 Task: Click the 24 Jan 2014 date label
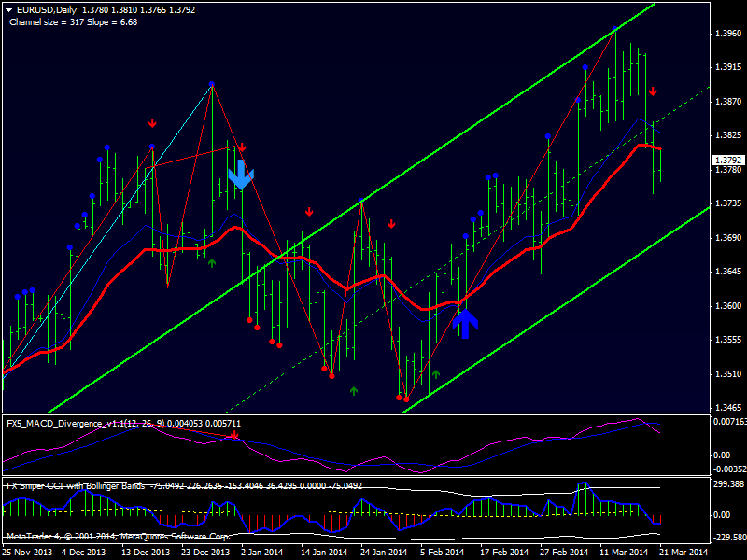pos(384,553)
